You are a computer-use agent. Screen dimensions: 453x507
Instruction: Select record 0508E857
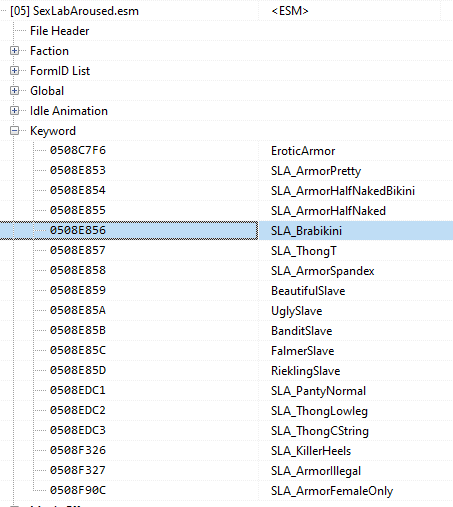pos(78,250)
